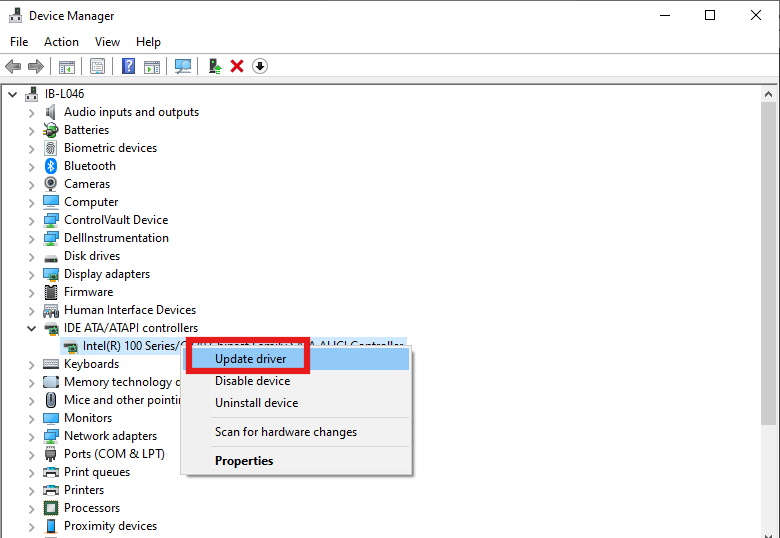Click the Show/Hide Console Tree icon
Viewport: 780px width, 538px height.
pos(67,66)
